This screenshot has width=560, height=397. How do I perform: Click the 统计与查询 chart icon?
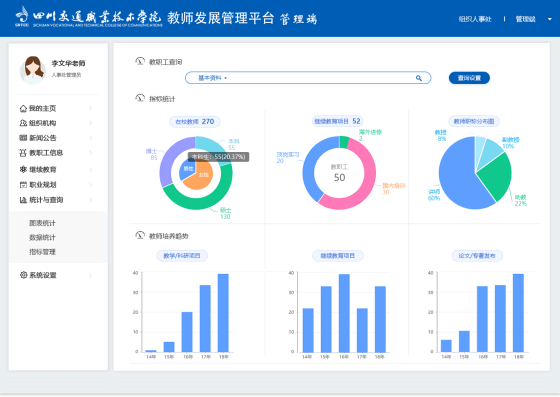click(23, 200)
